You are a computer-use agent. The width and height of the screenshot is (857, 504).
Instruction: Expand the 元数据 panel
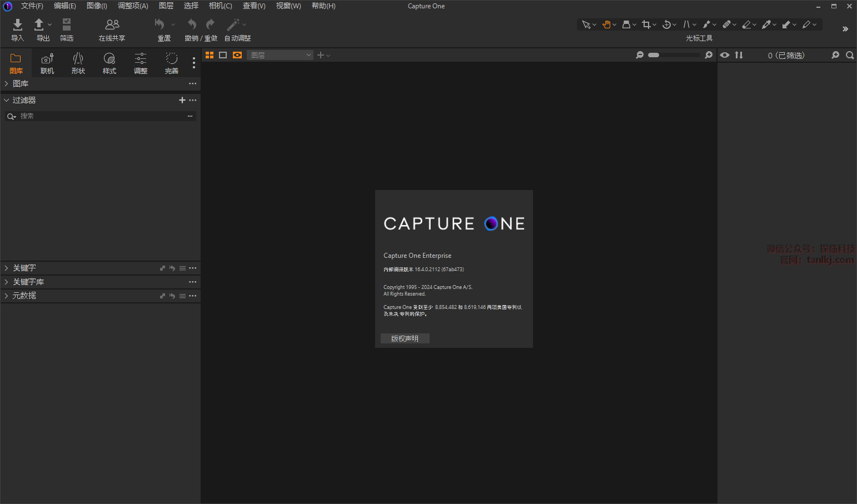24,296
